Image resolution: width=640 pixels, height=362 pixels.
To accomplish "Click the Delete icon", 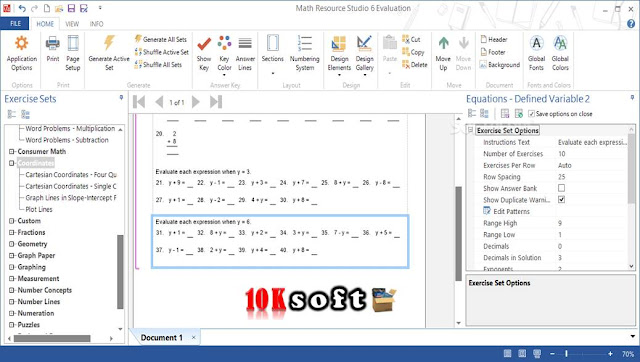I will 406,64.
